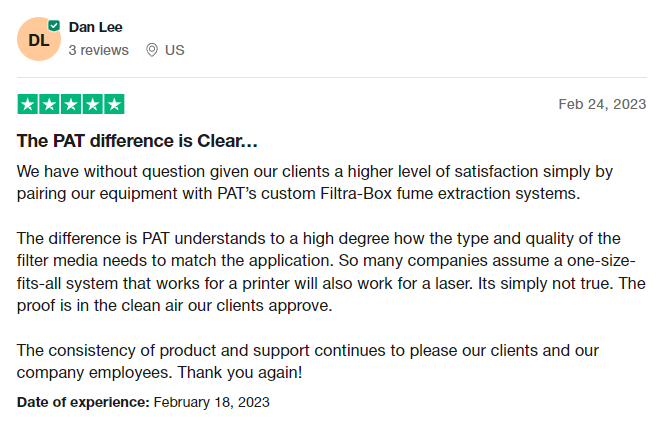Screen dimensions: 670x424
Task: Click the US country label
Action: click(x=175, y=50)
